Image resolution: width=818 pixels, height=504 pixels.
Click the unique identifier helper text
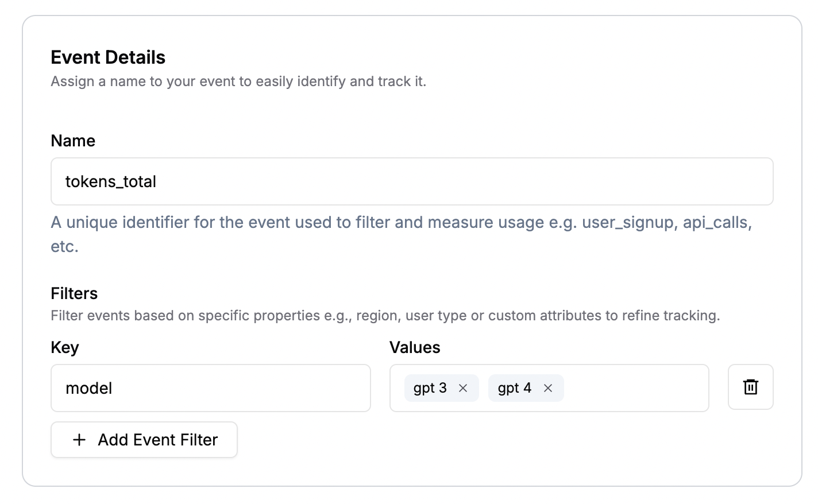[x=402, y=234]
